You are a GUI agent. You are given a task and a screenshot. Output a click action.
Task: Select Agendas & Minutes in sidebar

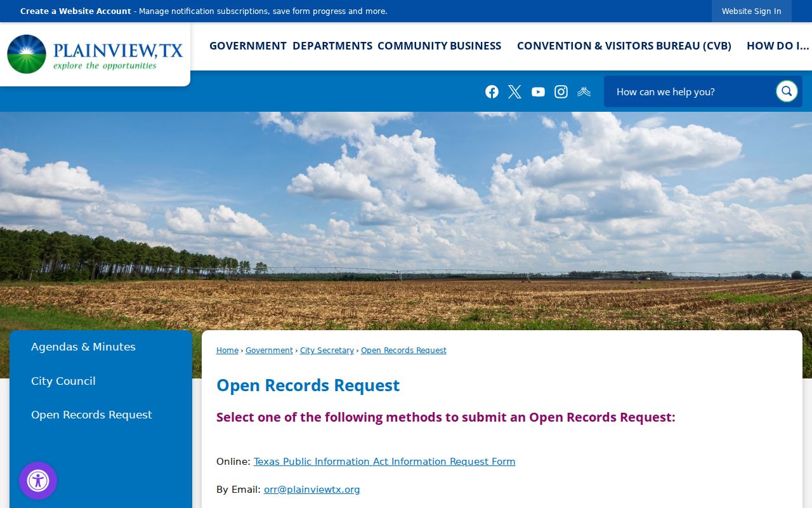(x=83, y=347)
